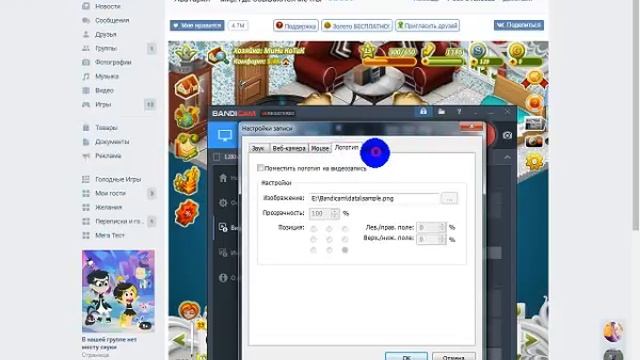640x360 pixels.
Task: Click Отмена button in settings dialog
Action: pos(453,356)
